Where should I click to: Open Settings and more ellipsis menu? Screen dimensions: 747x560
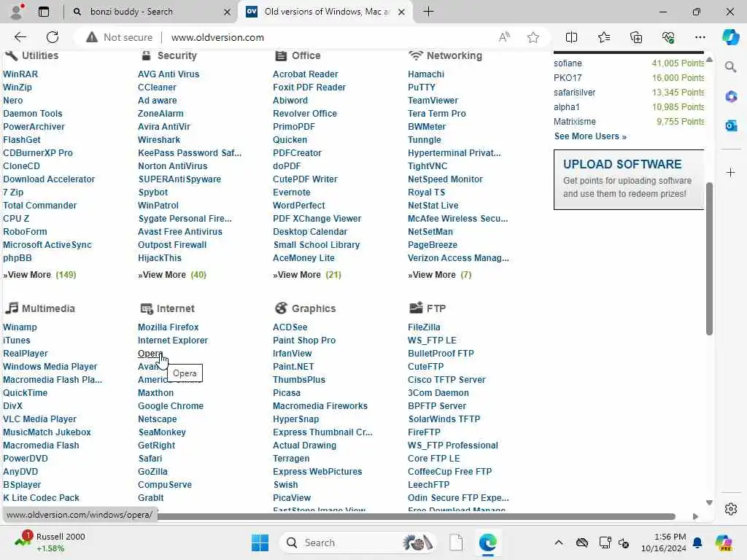(700, 37)
